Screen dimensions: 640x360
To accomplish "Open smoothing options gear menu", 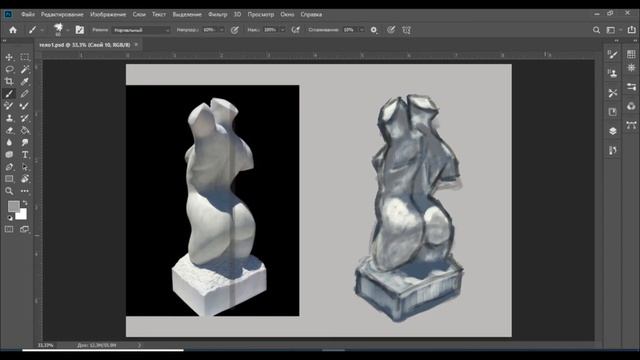I will [374, 30].
